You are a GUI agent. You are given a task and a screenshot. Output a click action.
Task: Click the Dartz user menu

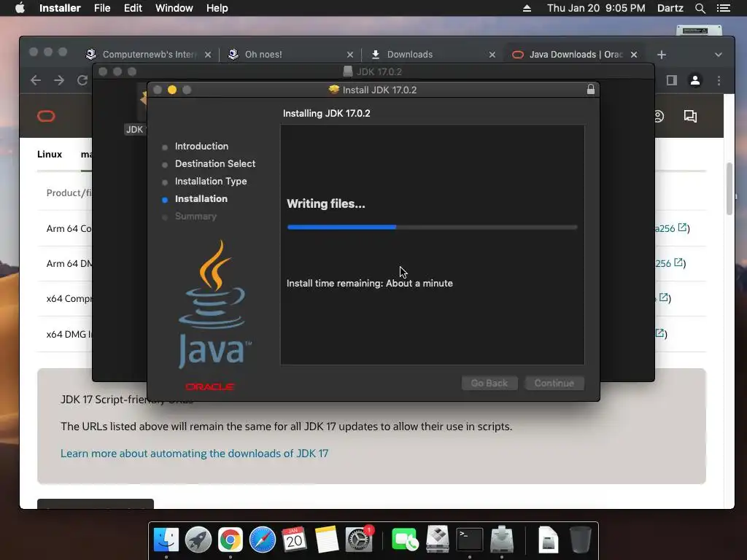(x=670, y=8)
